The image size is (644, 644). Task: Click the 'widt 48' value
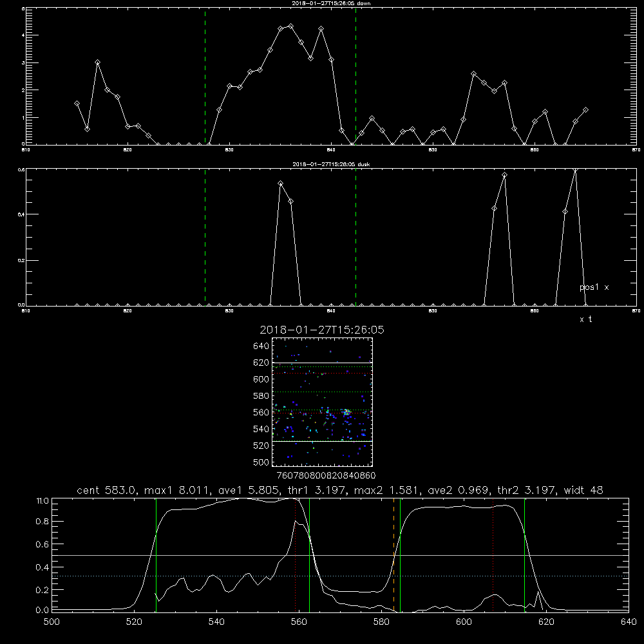click(583, 490)
